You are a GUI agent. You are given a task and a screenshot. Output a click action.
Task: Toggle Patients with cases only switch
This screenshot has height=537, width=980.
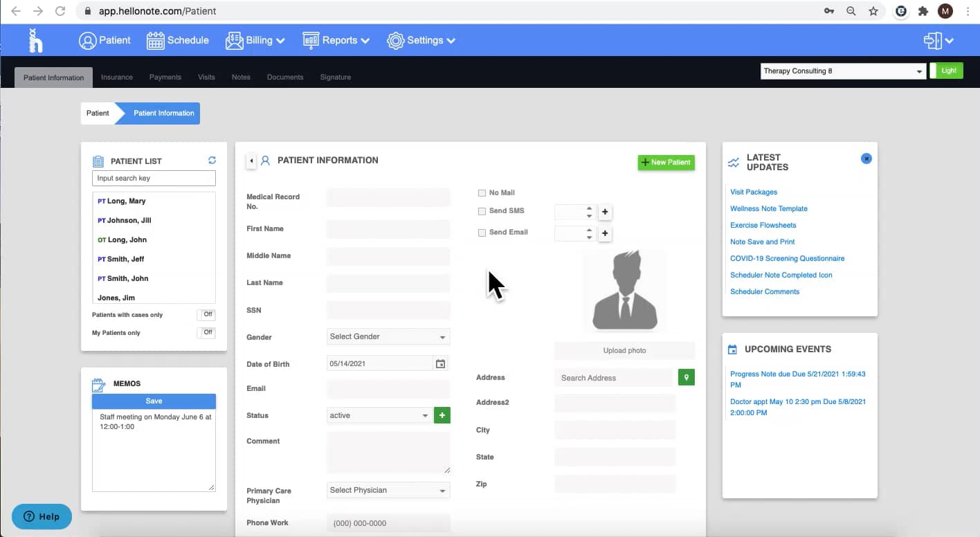point(207,315)
